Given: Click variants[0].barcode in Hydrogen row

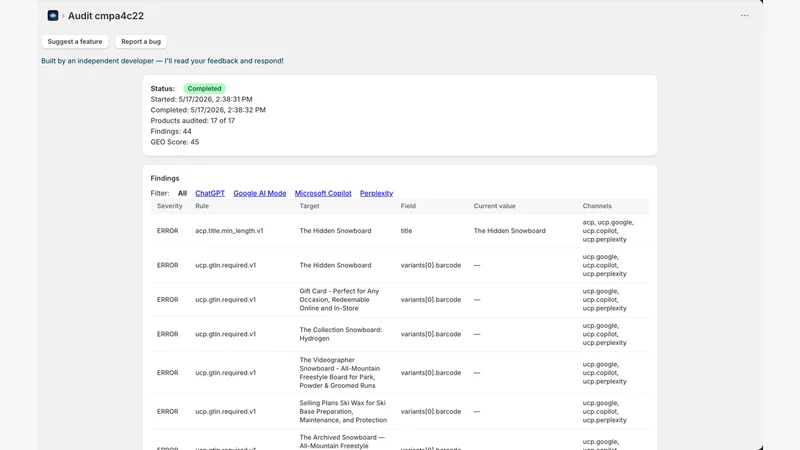Looking at the screenshot, I should click(x=431, y=334).
